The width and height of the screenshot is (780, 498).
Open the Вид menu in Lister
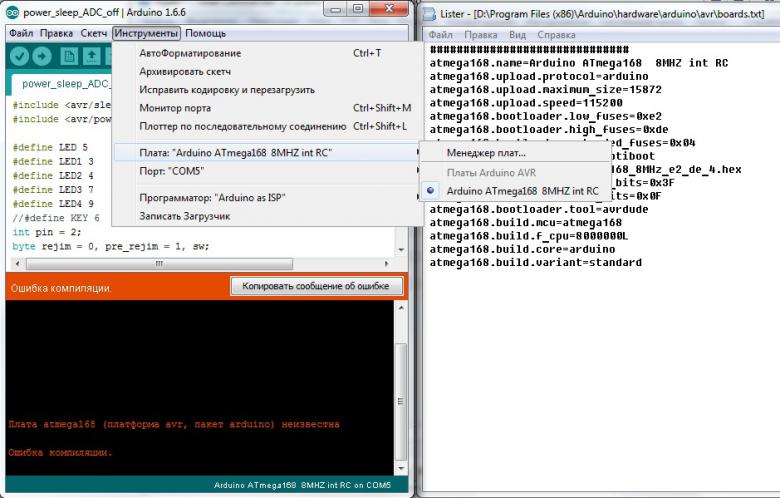[x=517, y=35]
